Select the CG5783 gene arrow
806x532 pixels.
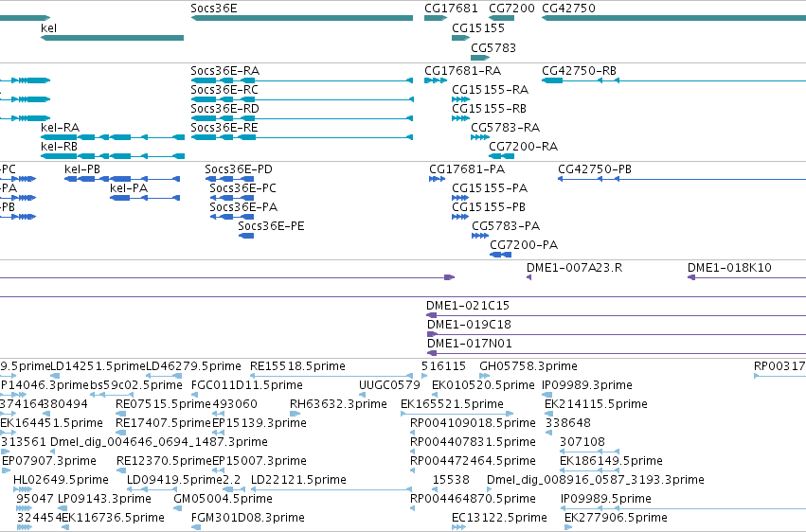pyautogui.click(x=480, y=58)
